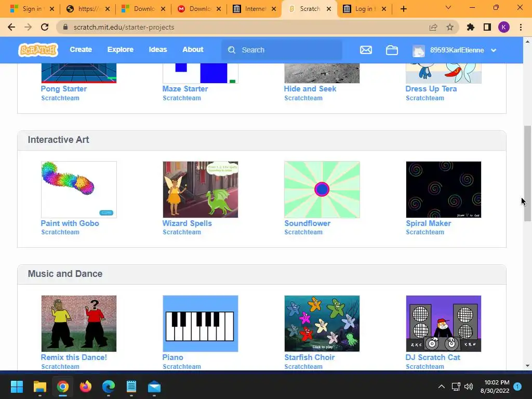Open the Pong Starter project link

pos(64,88)
